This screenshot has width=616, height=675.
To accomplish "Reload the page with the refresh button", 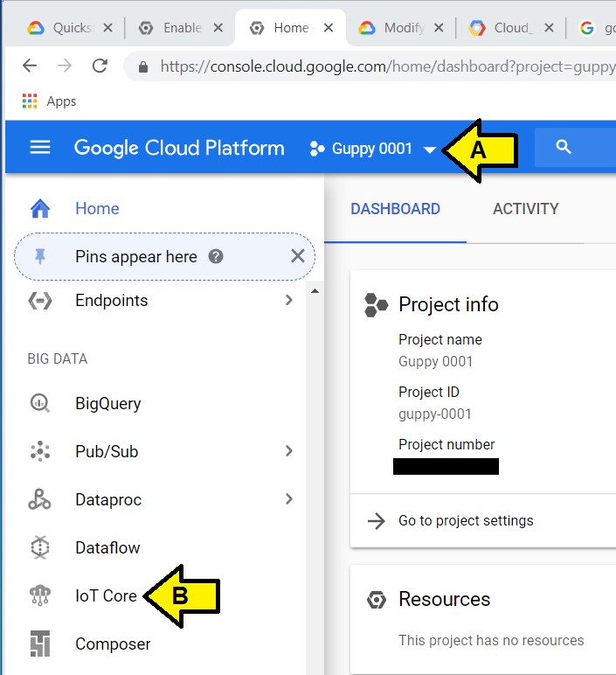I will (100, 66).
